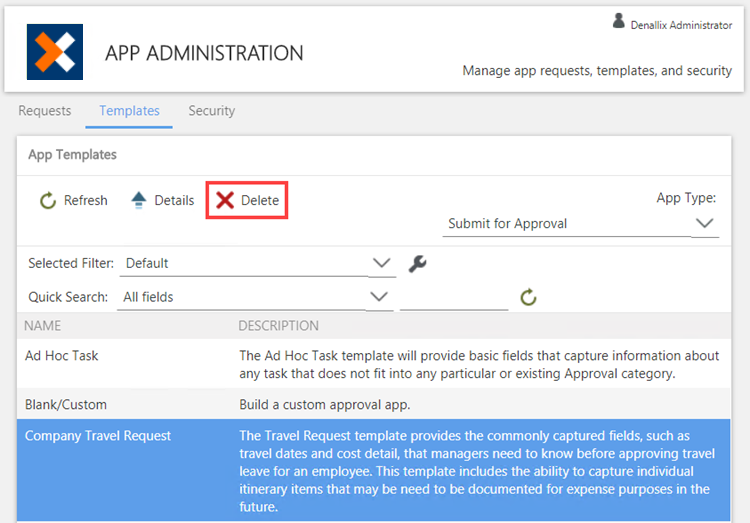Switch to the Security tab
The height and width of the screenshot is (523, 750).
point(212,111)
